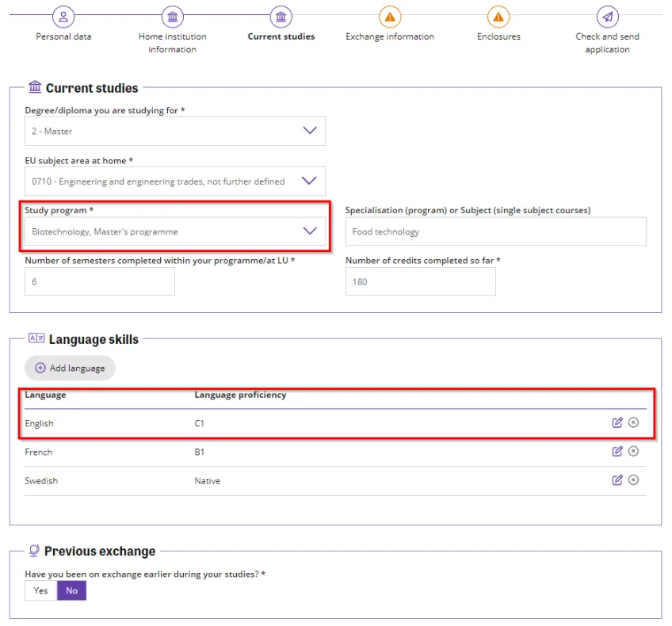
Task: Click the Home institution information step icon
Action: point(172,17)
